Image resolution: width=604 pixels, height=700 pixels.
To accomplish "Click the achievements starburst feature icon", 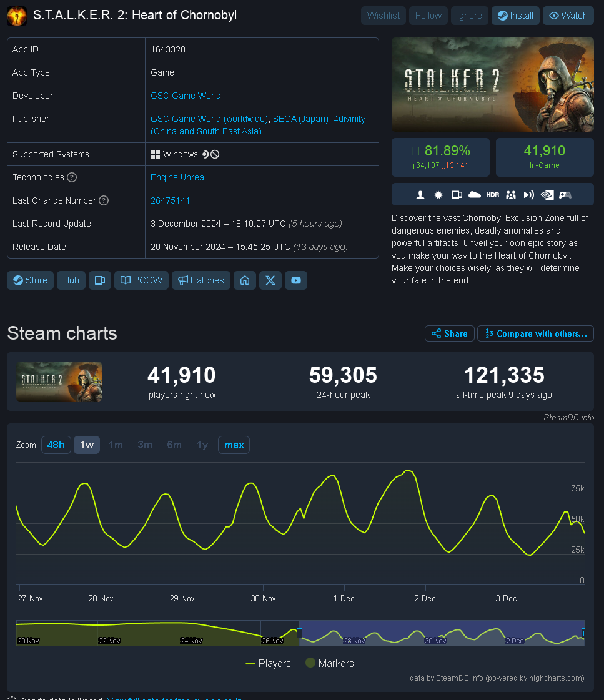I will coord(438,195).
